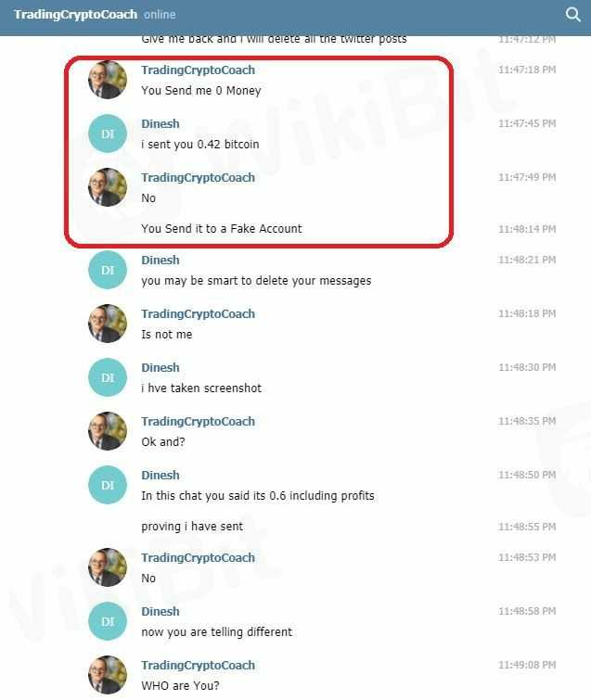Click TradingCryptoCoach avatar beside 'You Send me 0 Money'

[108, 80]
